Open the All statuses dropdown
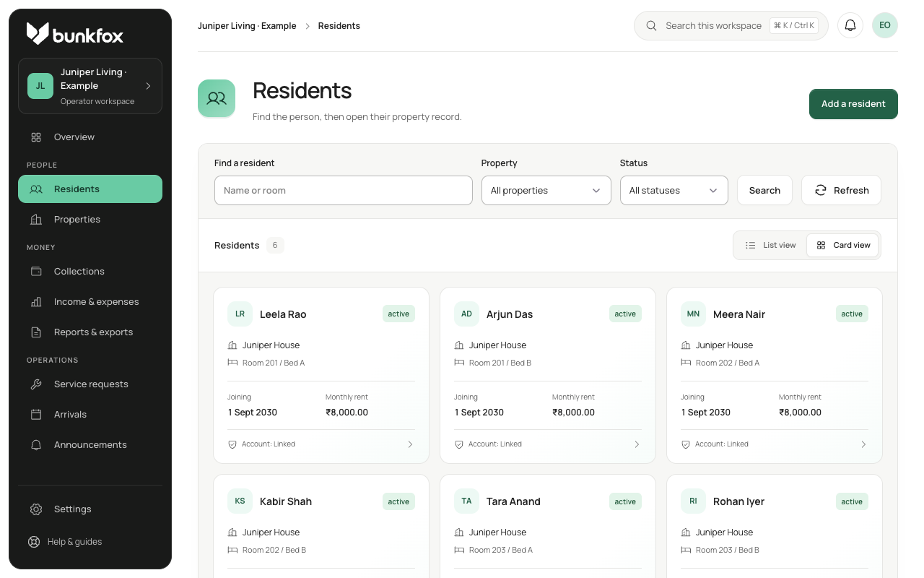 (x=674, y=191)
